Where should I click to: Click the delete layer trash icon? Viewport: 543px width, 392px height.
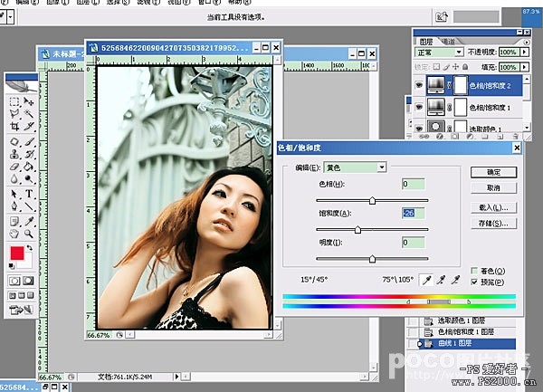click(515, 137)
